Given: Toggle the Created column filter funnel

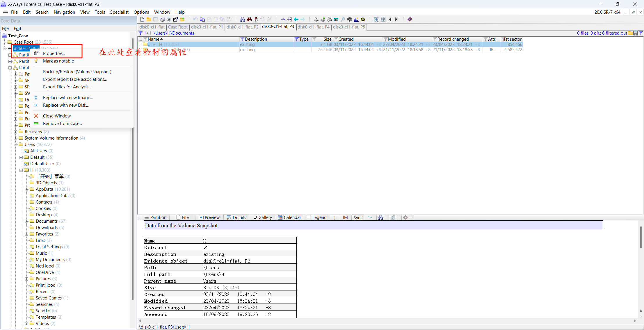Looking at the screenshot, I should pyautogui.click(x=336, y=39).
